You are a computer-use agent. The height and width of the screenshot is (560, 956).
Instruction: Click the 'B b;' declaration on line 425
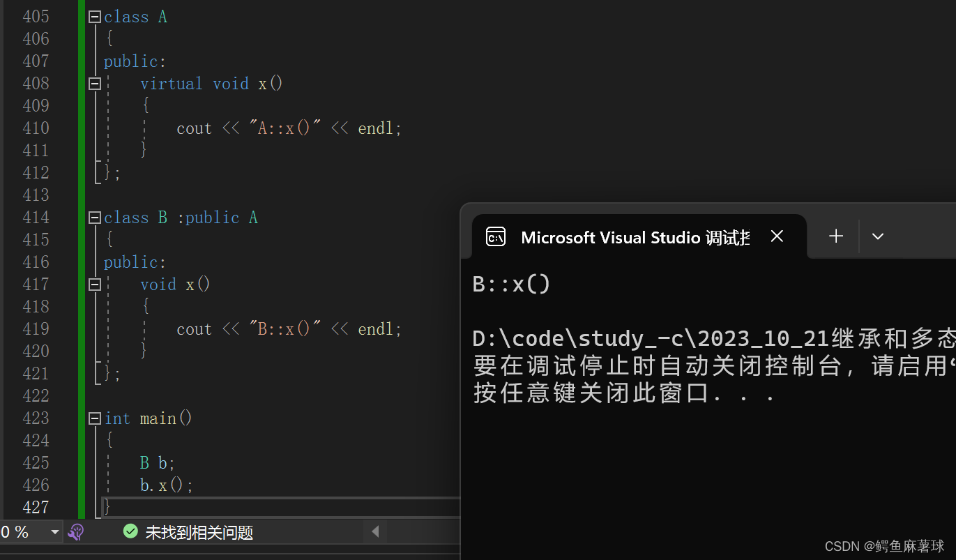point(158,463)
